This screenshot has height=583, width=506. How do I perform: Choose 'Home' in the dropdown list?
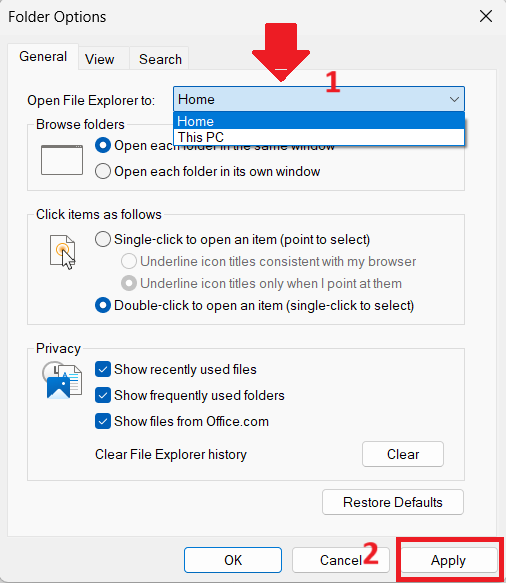[x=319, y=121]
